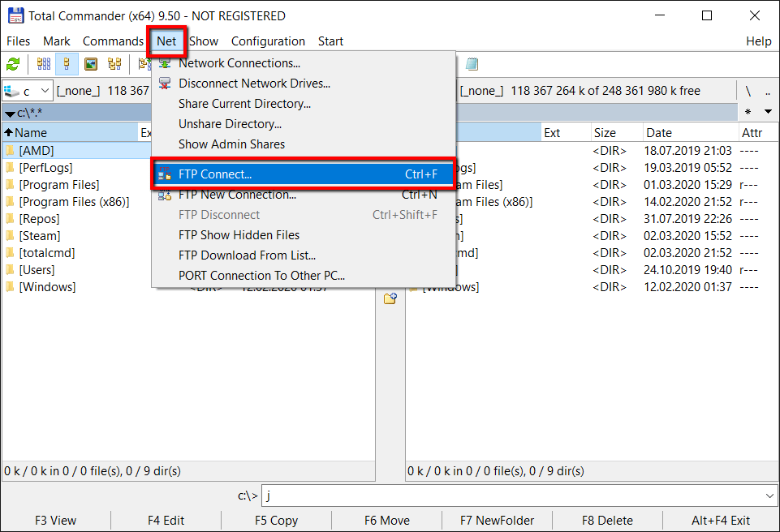780x532 pixels.
Task: Click the PerfLogs folder icon in left panel
Action: tap(10, 168)
